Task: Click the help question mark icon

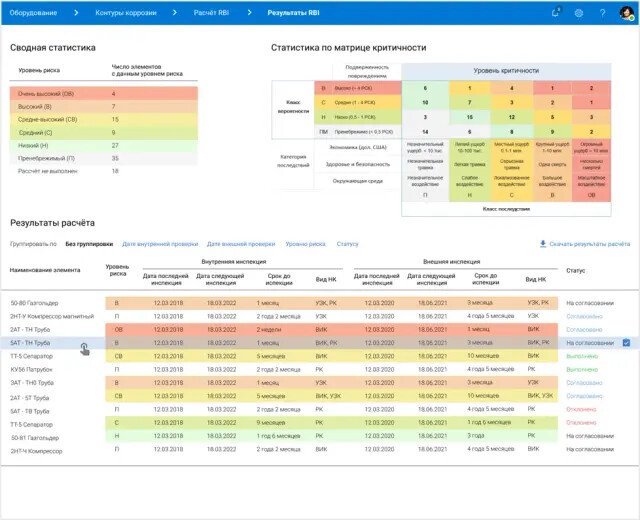Action: [602, 13]
